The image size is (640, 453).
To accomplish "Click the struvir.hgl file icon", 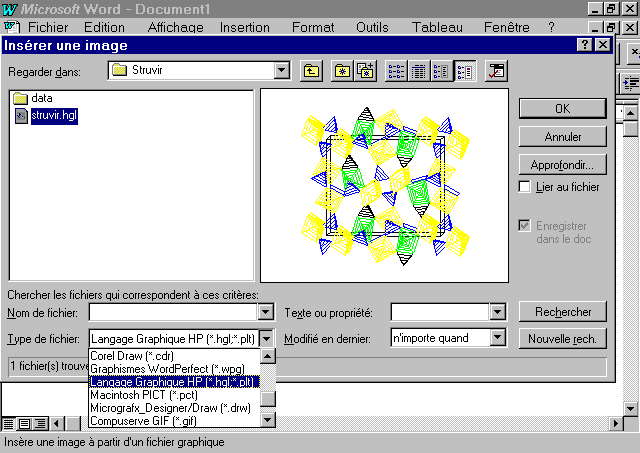I will coord(21,115).
